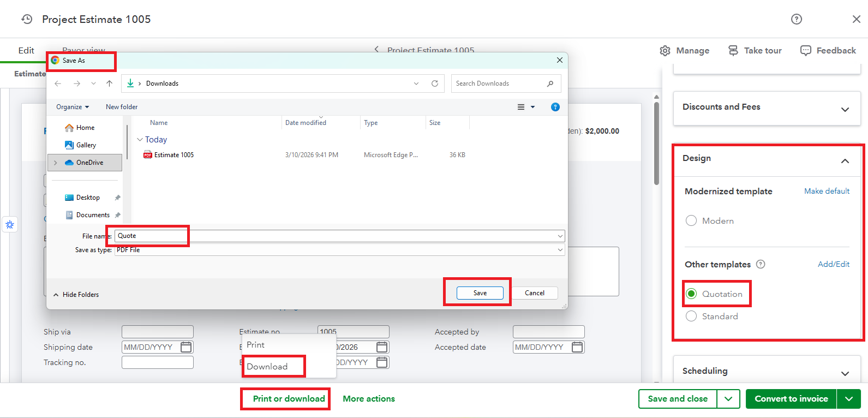Screen dimensions: 868x418
Task: Switch to the Edit tab
Action: [x=26, y=50]
